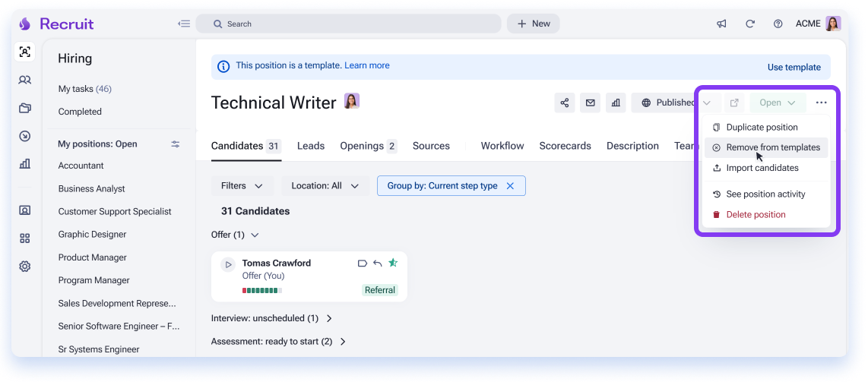
Task: Open the announcements megaphone icon
Action: [x=721, y=24]
